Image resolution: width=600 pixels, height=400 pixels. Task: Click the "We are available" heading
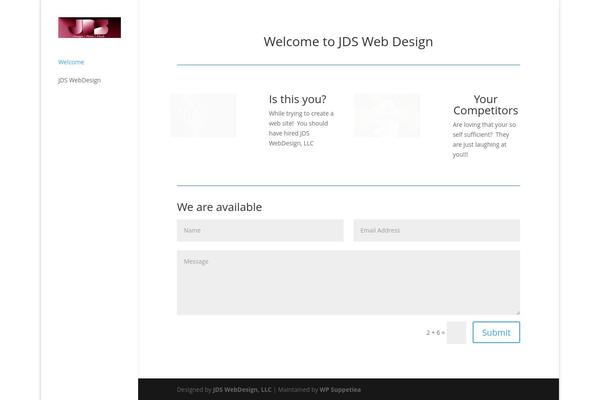(219, 207)
